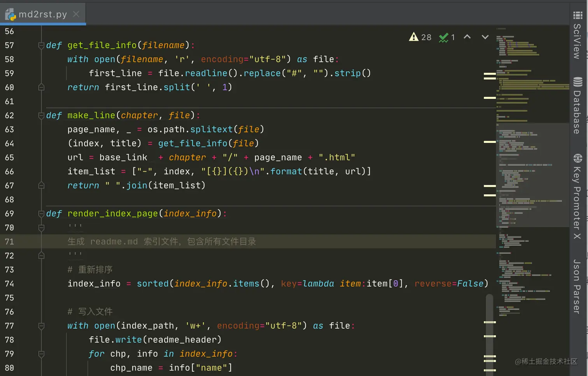Click the Chinese docstring on line 71

point(162,242)
